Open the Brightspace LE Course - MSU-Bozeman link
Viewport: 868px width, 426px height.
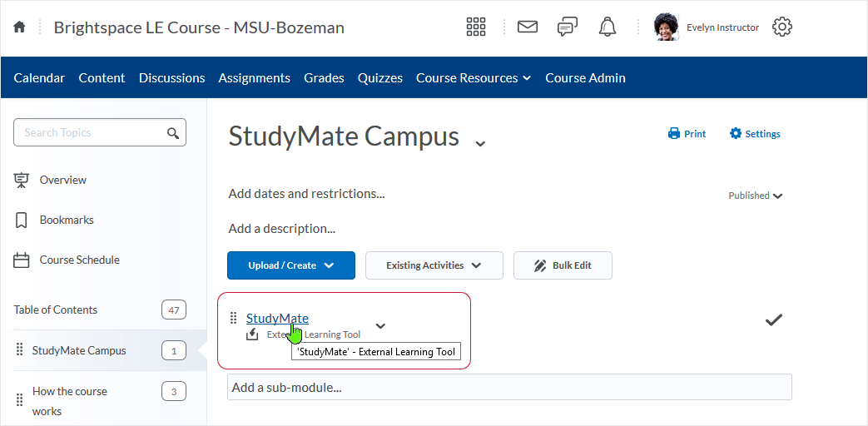point(199,27)
